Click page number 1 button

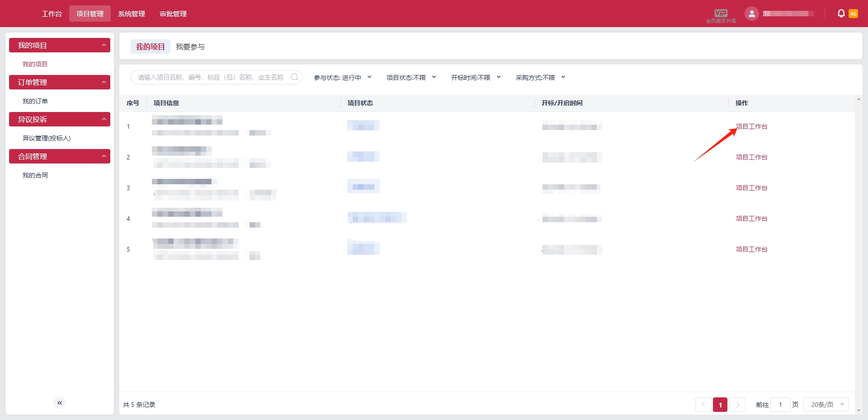click(x=720, y=405)
